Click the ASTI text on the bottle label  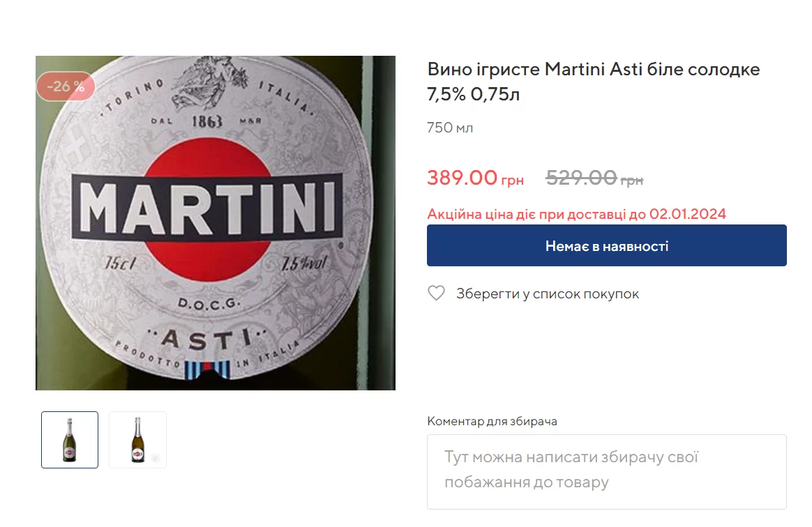click(206, 339)
